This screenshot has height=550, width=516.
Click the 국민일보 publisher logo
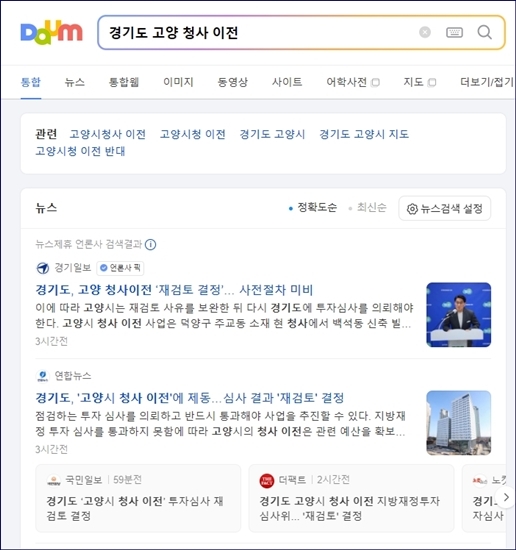coord(54,480)
